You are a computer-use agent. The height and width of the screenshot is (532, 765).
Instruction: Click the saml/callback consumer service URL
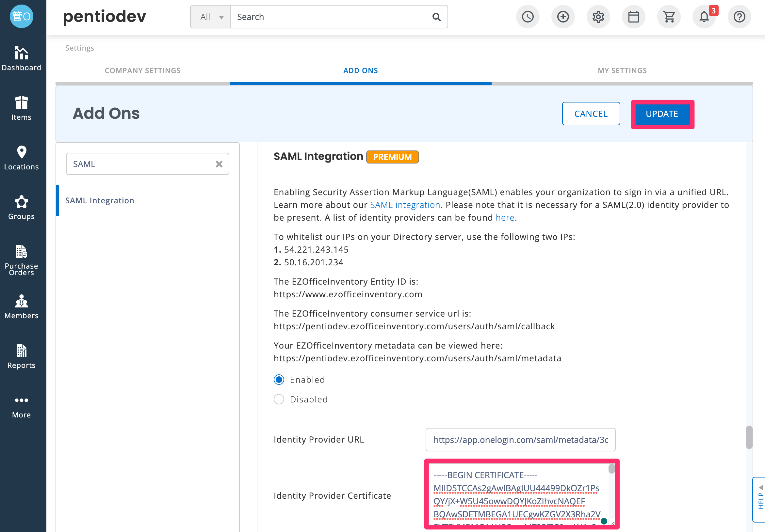coord(414,326)
